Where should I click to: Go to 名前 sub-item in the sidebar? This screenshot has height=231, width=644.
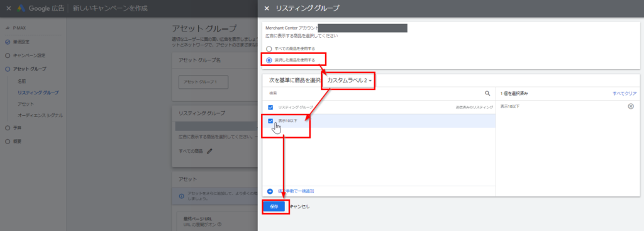22,81
